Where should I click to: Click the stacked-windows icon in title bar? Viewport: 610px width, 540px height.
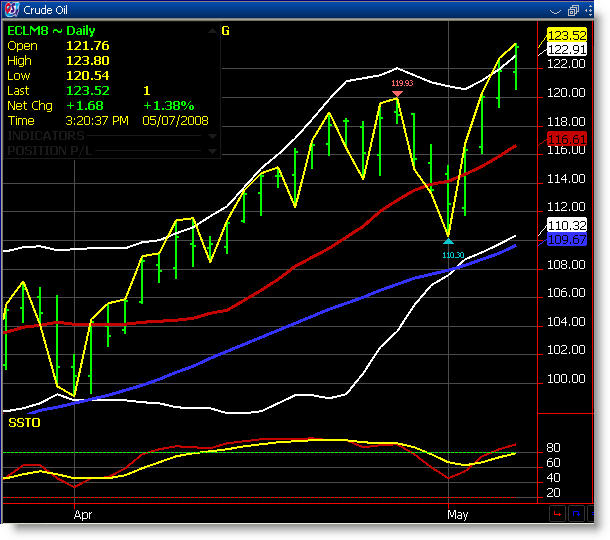[573, 11]
